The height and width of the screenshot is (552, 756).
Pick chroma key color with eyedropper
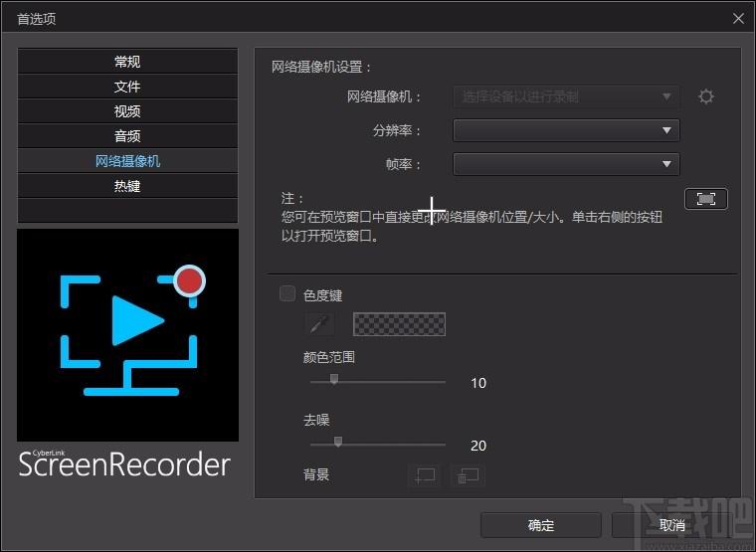[318, 324]
